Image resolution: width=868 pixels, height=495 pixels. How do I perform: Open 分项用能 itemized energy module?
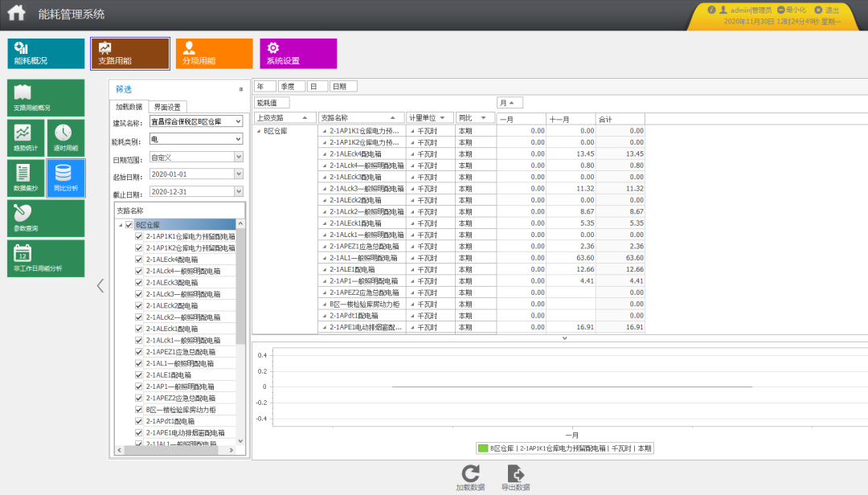tap(215, 54)
